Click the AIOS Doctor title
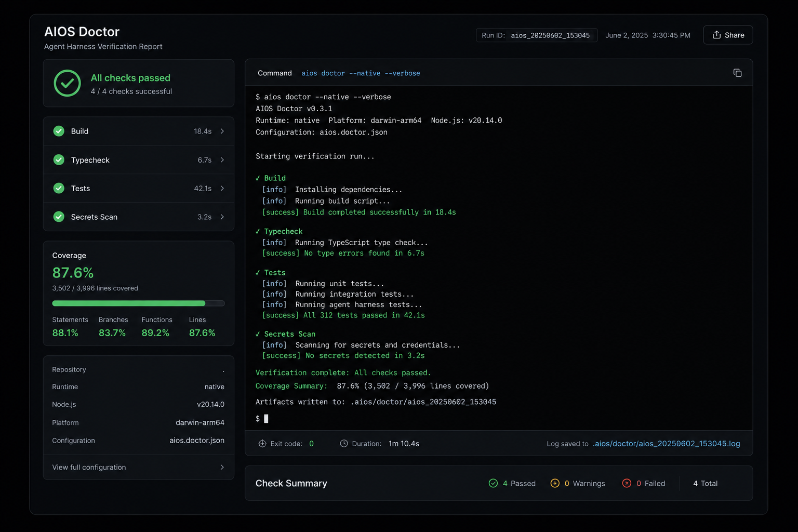Image resolution: width=798 pixels, height=532 pixels. point(82,32)
